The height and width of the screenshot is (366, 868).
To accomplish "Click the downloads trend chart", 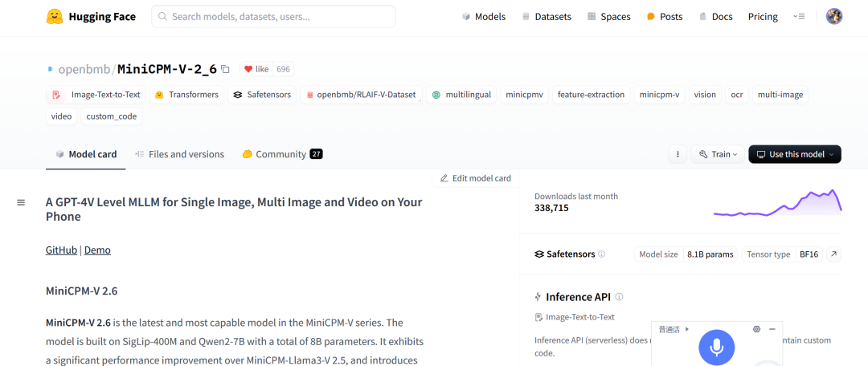I will (777, 203).
